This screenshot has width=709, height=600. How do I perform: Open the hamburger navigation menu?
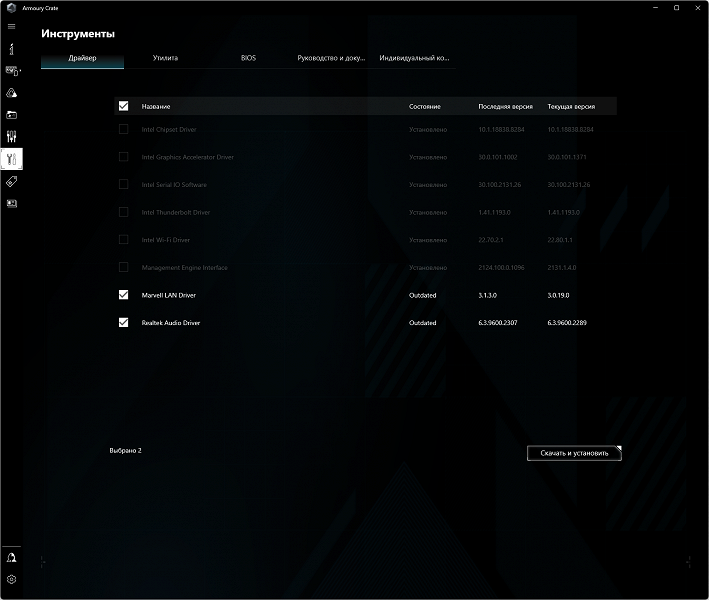(11, 26)
